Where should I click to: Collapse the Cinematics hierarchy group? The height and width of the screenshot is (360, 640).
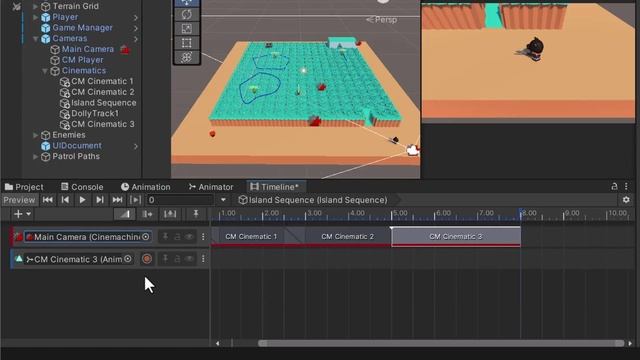pyautogui.click(x=45, y=71)
